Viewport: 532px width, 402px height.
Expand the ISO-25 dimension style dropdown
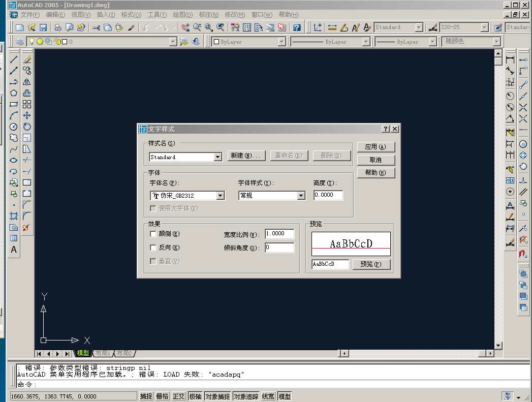pos(485,27)
